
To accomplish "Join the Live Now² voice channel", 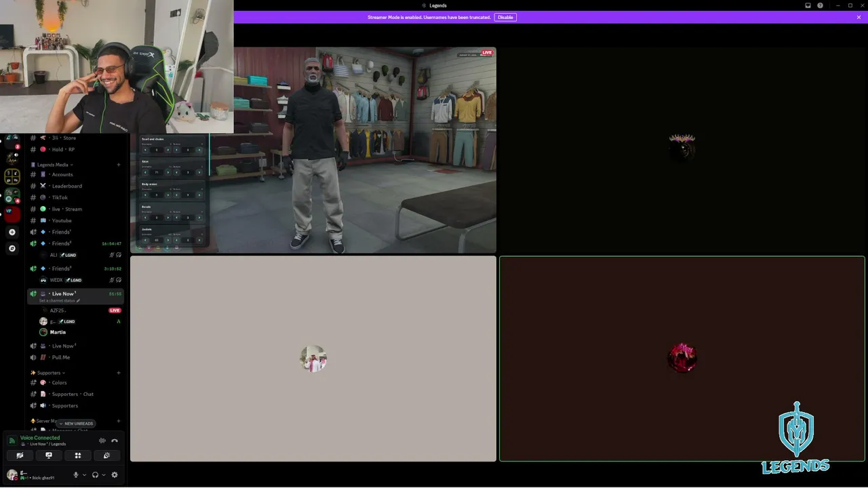I will [75, 346].
